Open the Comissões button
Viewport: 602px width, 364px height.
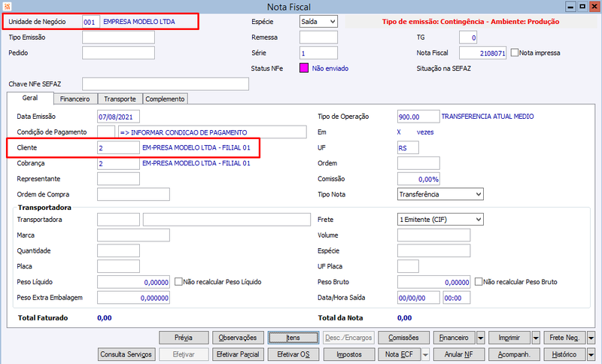(403, 338)
